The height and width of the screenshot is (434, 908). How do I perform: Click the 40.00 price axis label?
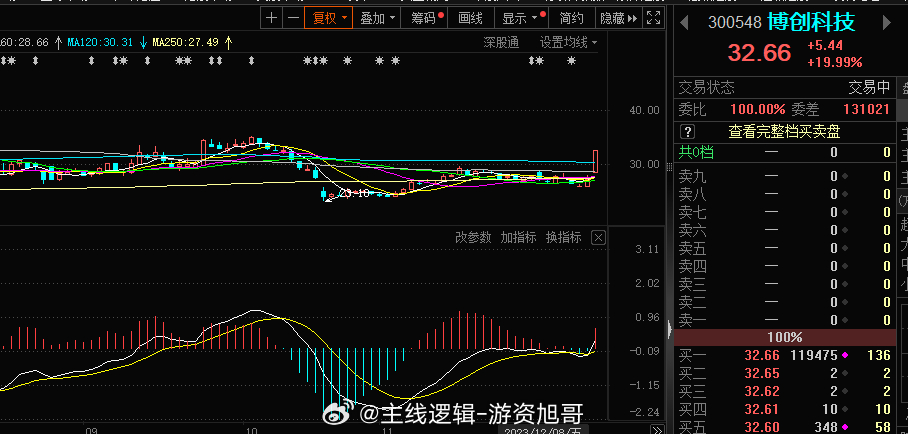point(645,110)
